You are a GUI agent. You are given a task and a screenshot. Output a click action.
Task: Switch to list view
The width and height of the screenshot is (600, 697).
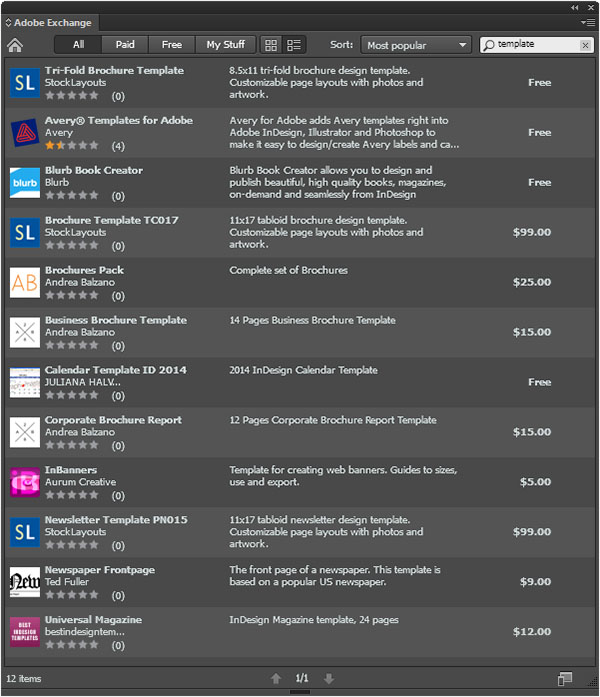pyautogui.click(x=294, y=45)
